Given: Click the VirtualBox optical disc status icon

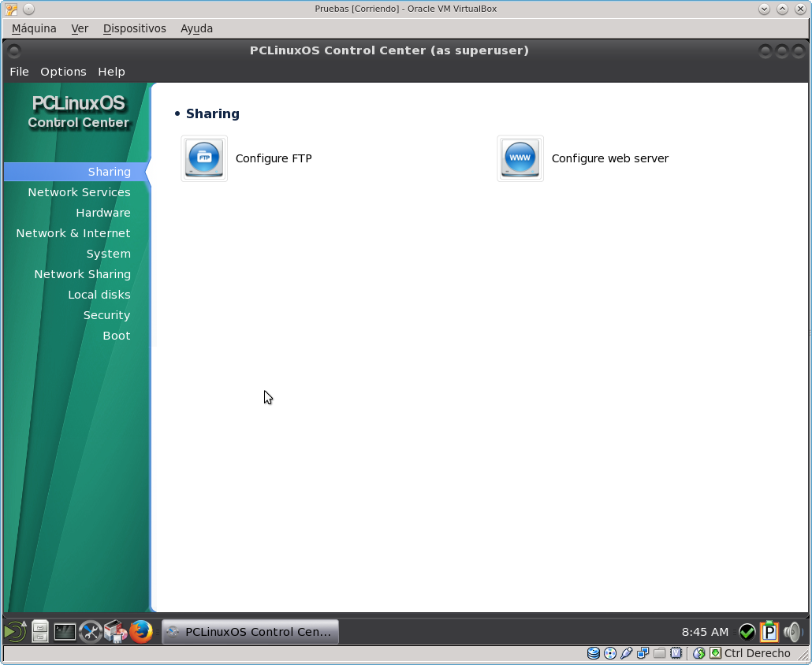Looking at the screenshot, I should coord(609,653).
